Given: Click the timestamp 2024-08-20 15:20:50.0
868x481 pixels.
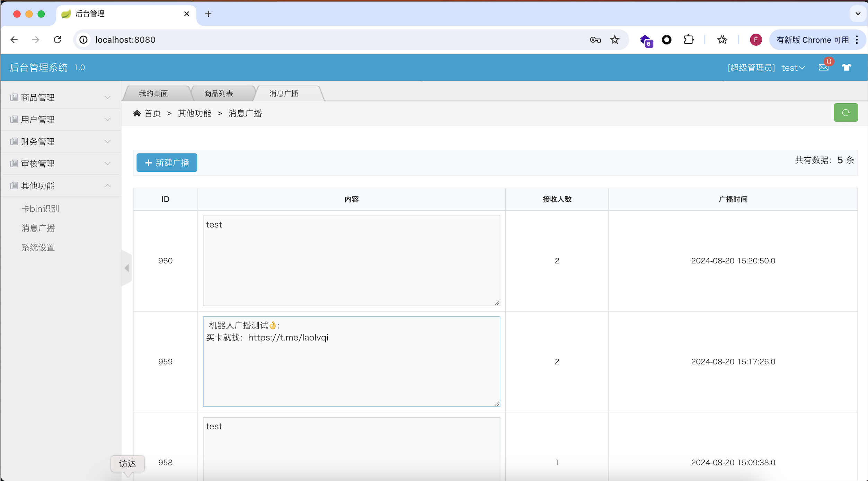Looking at the screenshot, I should click(733, 261).
